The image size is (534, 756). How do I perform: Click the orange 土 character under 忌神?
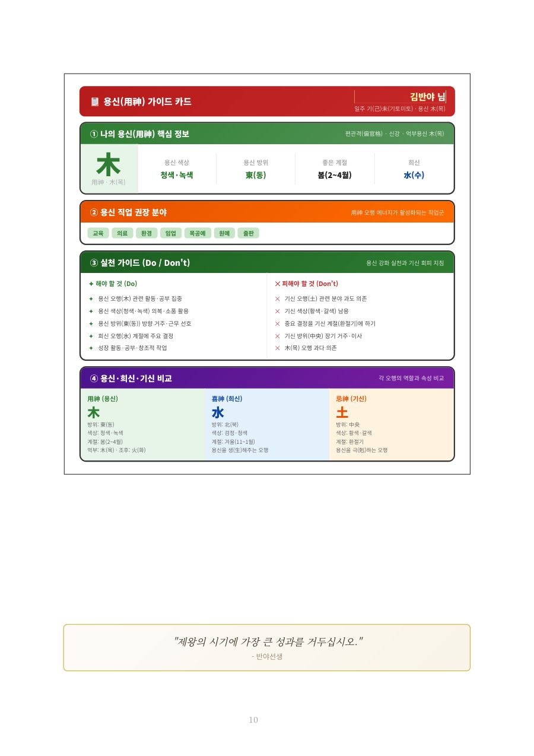tap(342, 412)
